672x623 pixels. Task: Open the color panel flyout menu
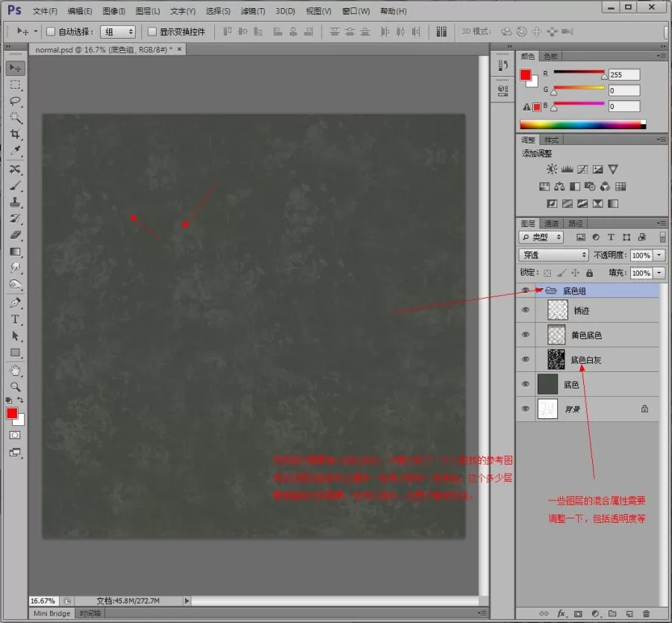point(662,56)
